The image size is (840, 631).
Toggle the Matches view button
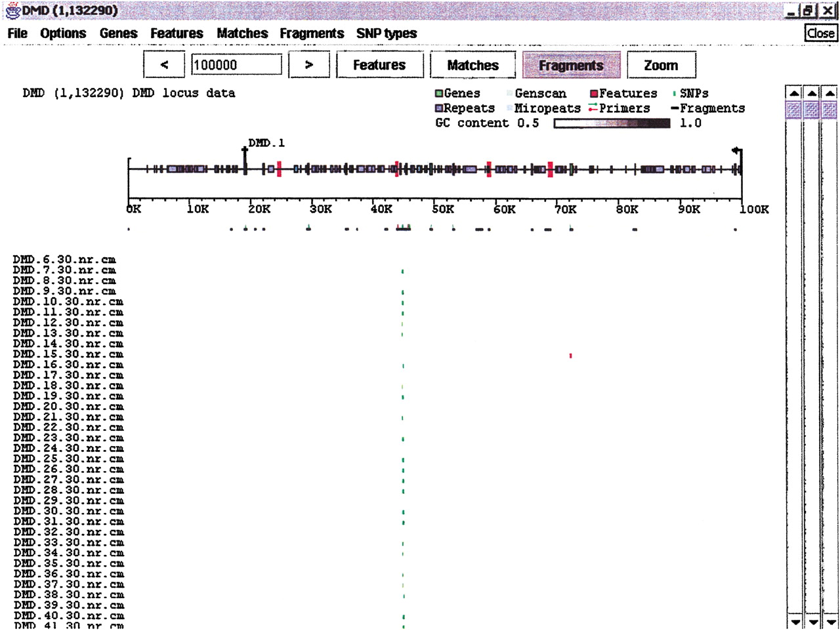(x=473, y=65)
